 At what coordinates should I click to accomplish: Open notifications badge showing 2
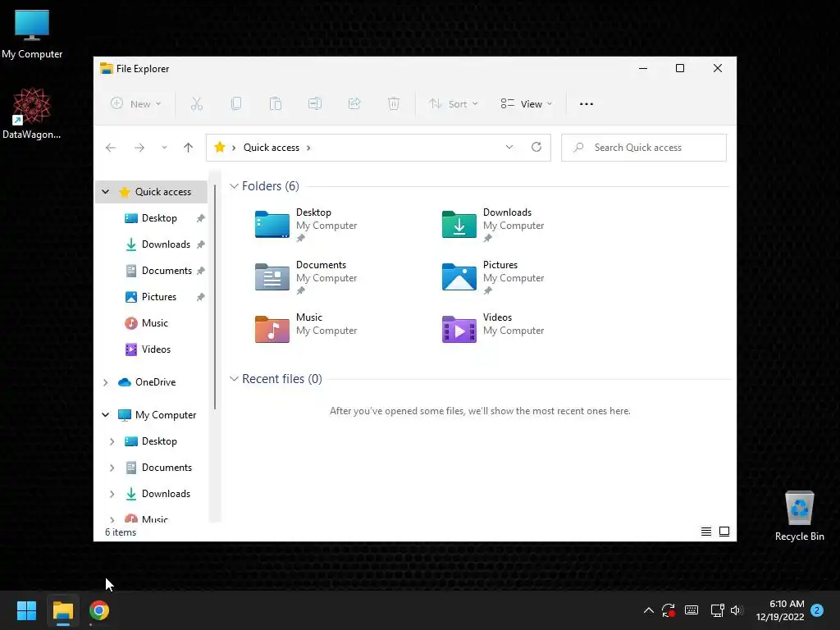point(817,609)
